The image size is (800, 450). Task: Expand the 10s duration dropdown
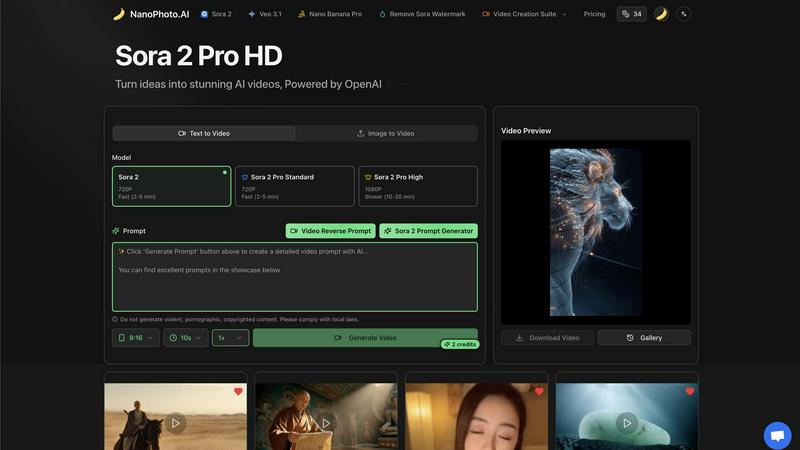click(186, 338)
